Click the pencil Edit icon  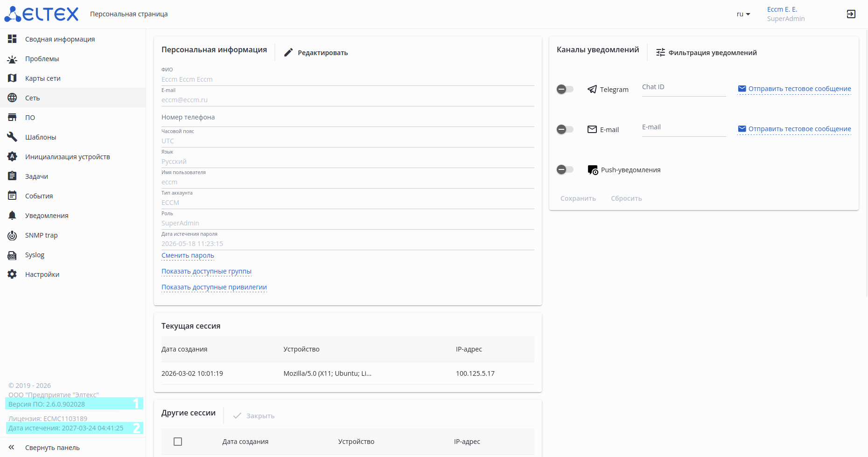288,53
